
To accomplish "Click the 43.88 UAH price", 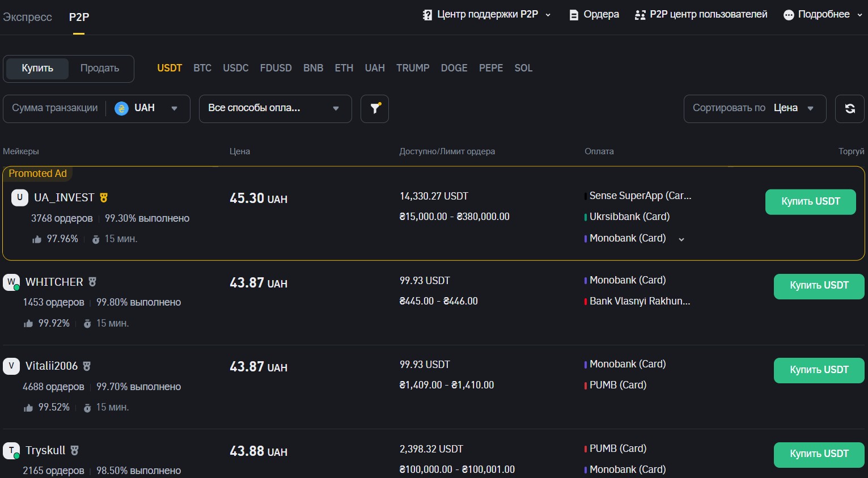I will pyautogui.click(x=259, y=451).
